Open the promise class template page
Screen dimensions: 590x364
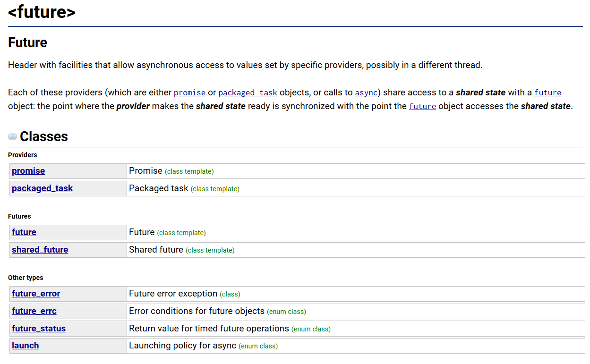[x=28, y=170]
